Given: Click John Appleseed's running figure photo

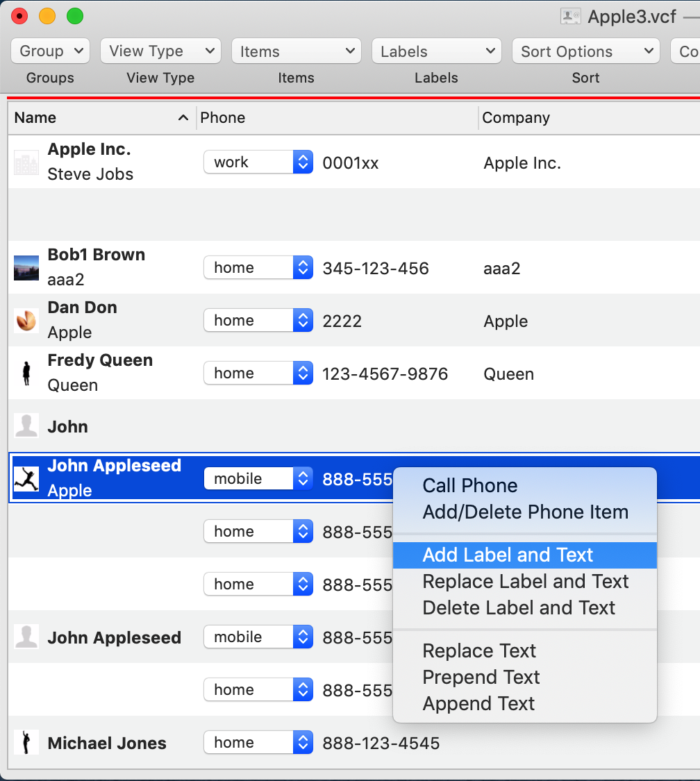Looking at the screenshot, I should pos(26,479).
